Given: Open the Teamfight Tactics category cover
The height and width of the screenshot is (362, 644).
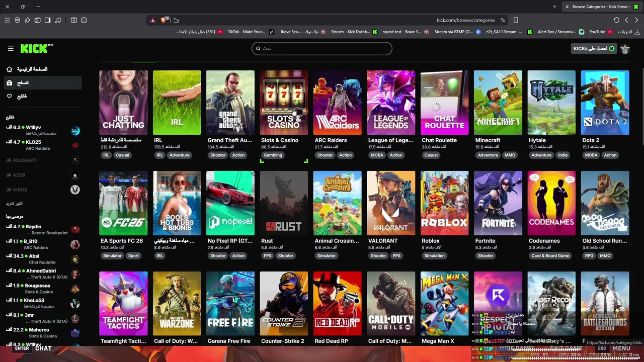Looking at the screenshot, I should point(123,304).
